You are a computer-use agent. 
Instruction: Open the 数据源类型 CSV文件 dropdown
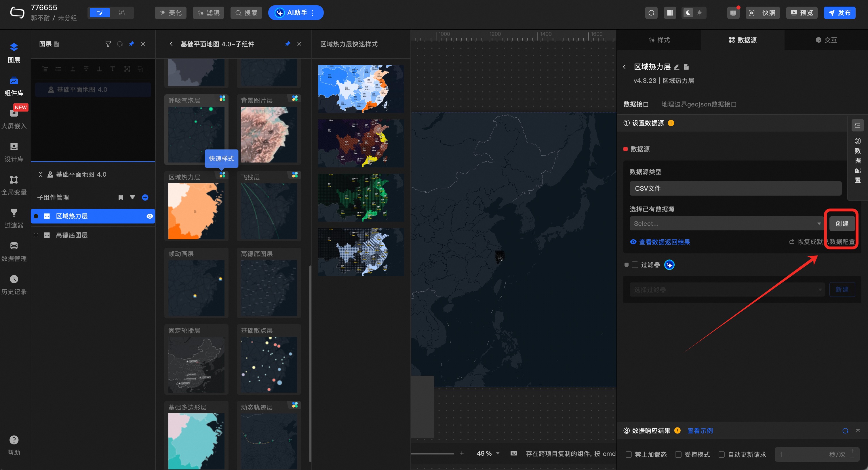[735, 188]
